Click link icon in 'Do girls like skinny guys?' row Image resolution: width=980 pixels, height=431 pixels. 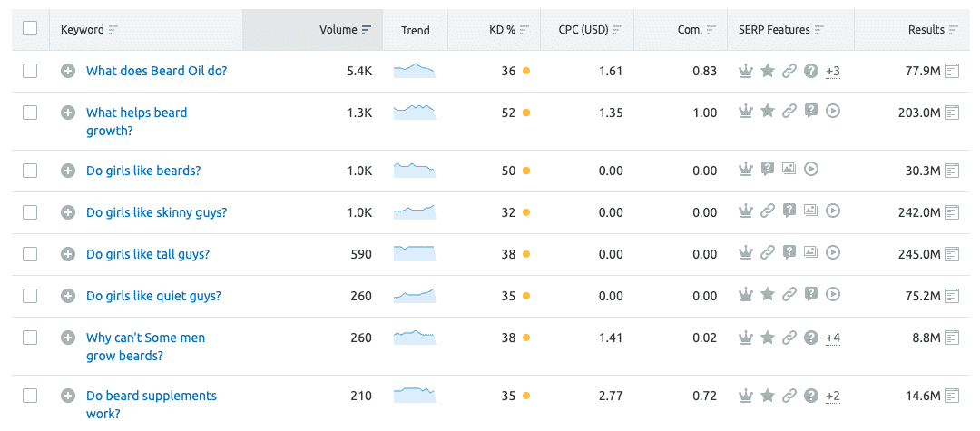(767, 211)
